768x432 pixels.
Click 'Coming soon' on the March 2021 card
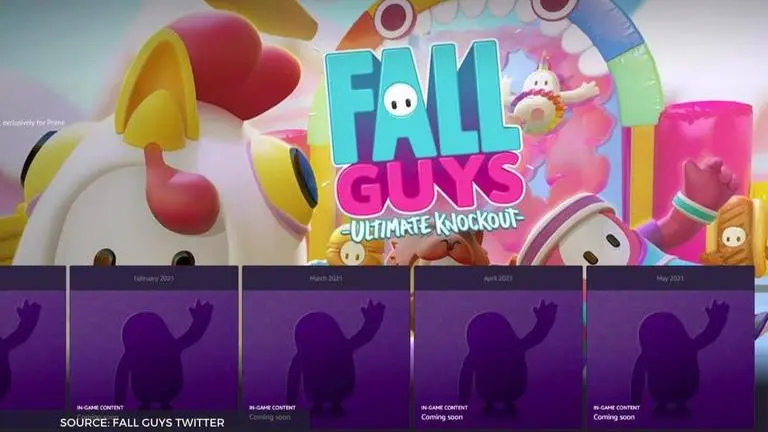pos(270,417)
